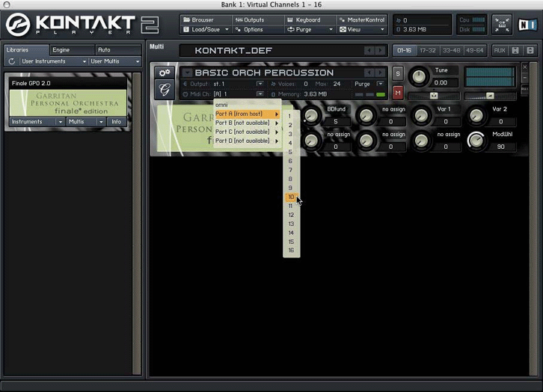
Task: Choose MIDI channel 1 in submenu
Action: (x=290, y=116)
